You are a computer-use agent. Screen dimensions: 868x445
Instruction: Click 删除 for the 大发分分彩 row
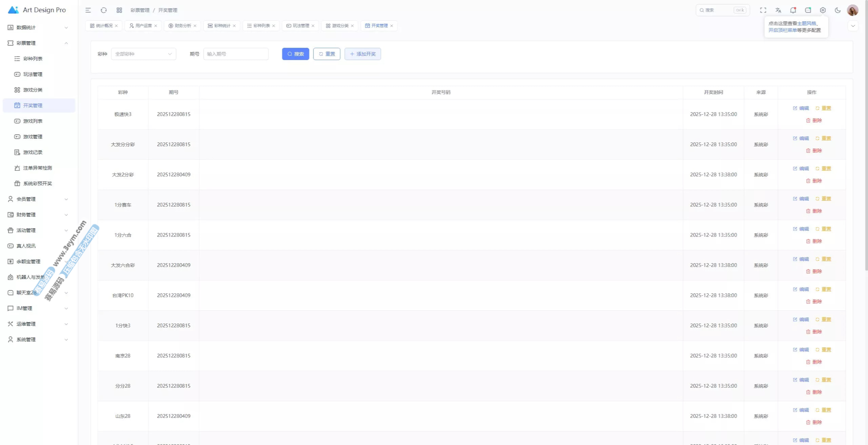814,151
